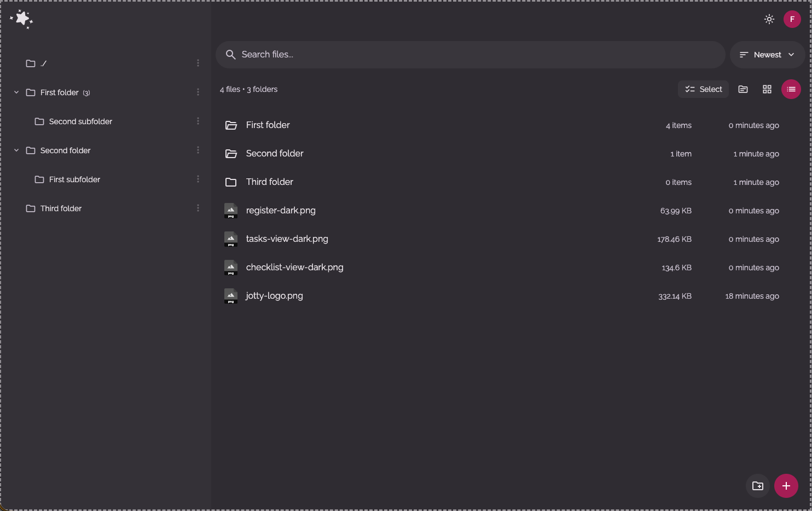The height and width of the screenshot is (511, 812).
Task: Click the star logo icon
Action: pos(22,19)
